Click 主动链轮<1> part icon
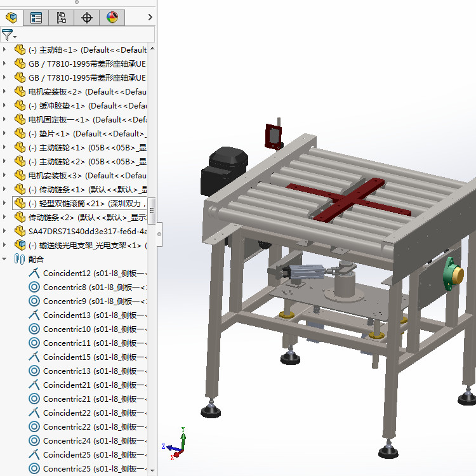 click(20, 147)
